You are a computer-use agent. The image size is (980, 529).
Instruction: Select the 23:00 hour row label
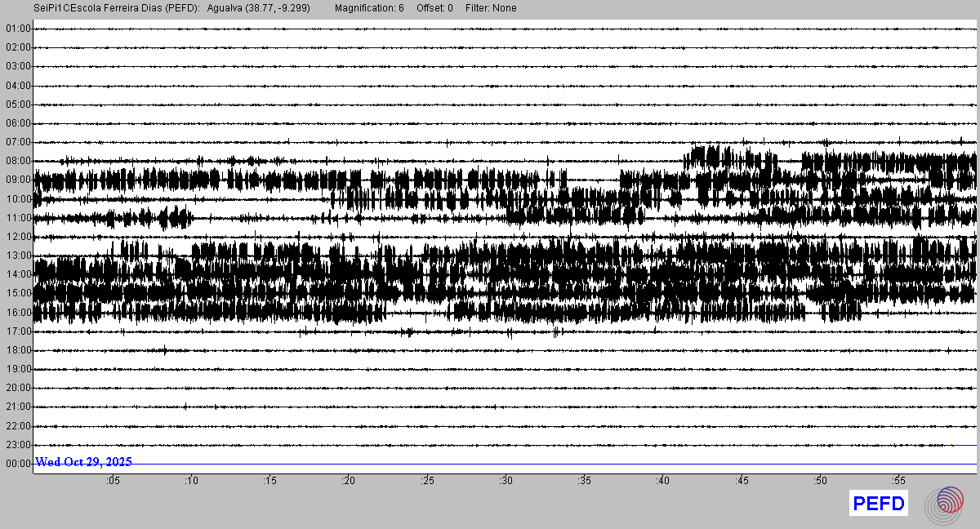click(x=18, y=445)
